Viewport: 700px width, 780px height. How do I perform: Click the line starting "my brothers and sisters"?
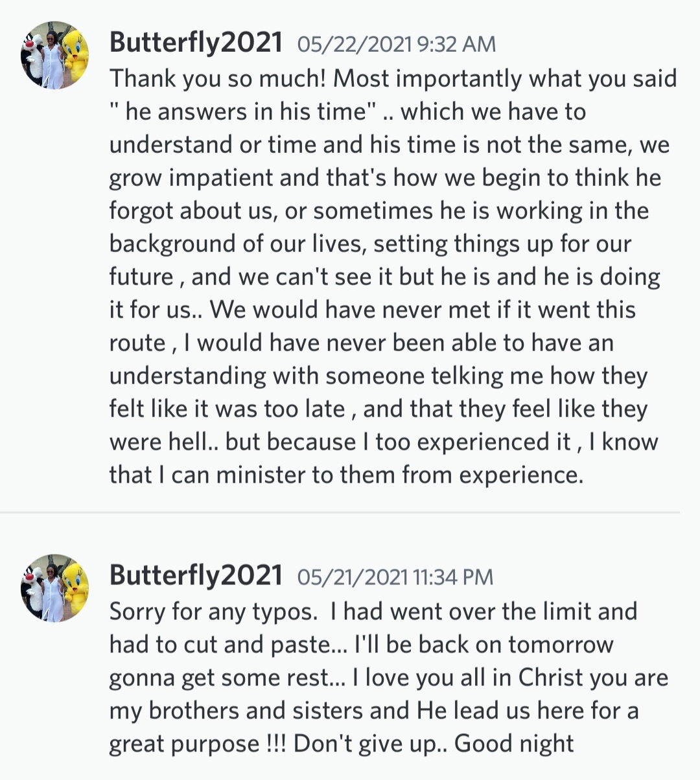point(373,710)
